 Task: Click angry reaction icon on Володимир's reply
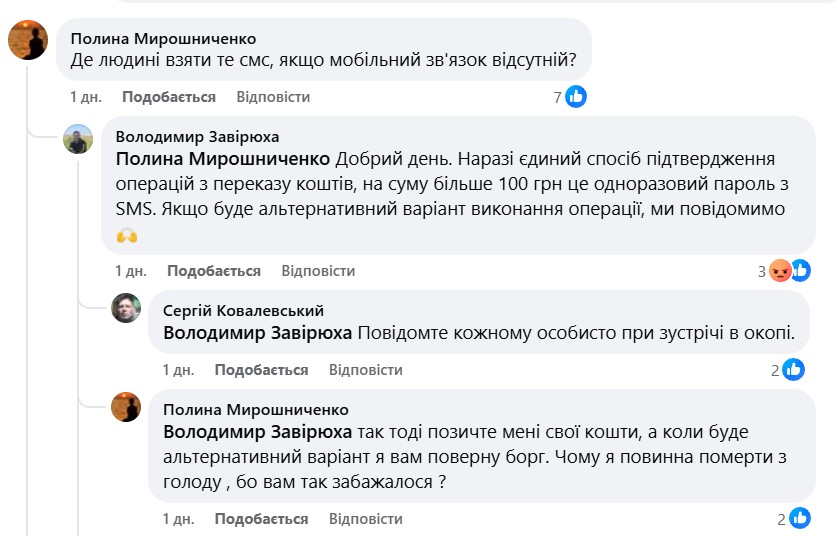780,271
